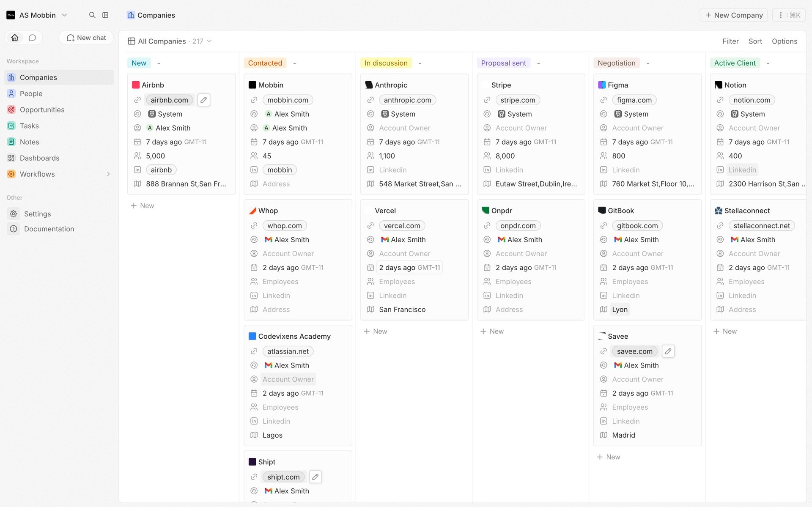The height and width of the screenshot is (507, 812).
Task: Click the edit pencil next to savee.com
Action: (668, 351)
